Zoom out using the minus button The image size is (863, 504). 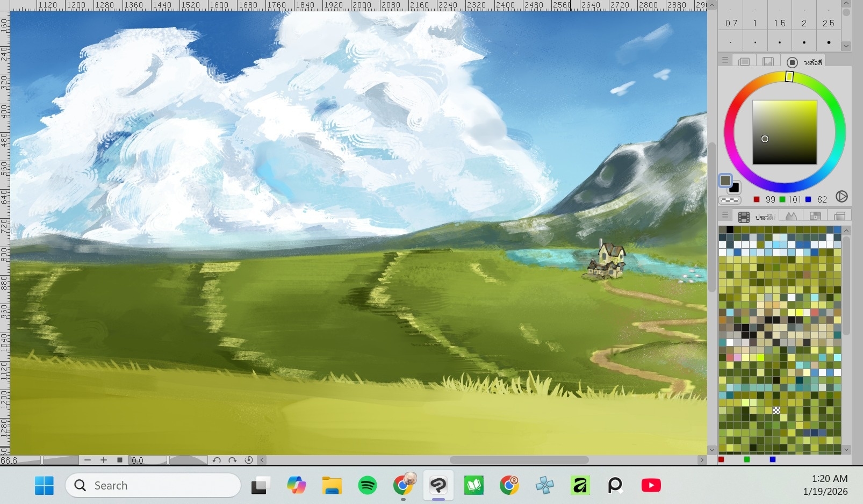(x=88, y=460)
